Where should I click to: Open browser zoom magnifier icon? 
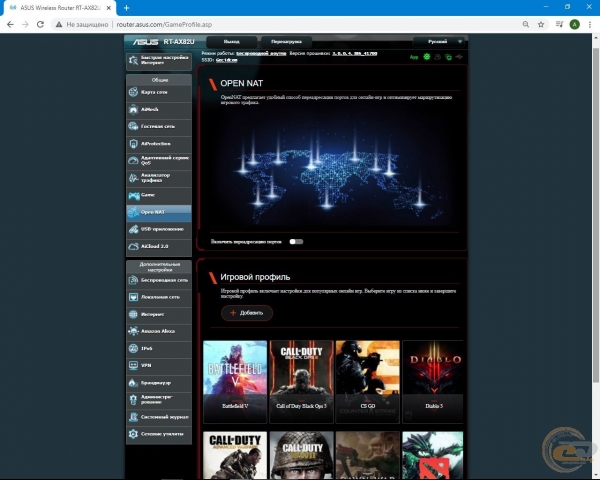tap(526, 24)
